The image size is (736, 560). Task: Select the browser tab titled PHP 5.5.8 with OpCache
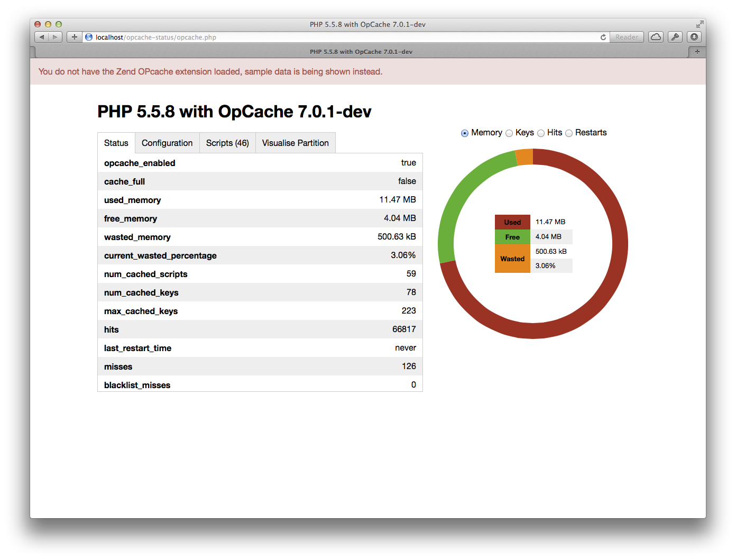click(361, 52)
